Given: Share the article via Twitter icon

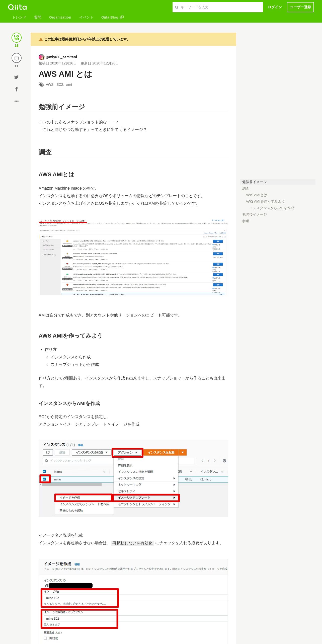Looking at the screenshot, I should [16, 77].
